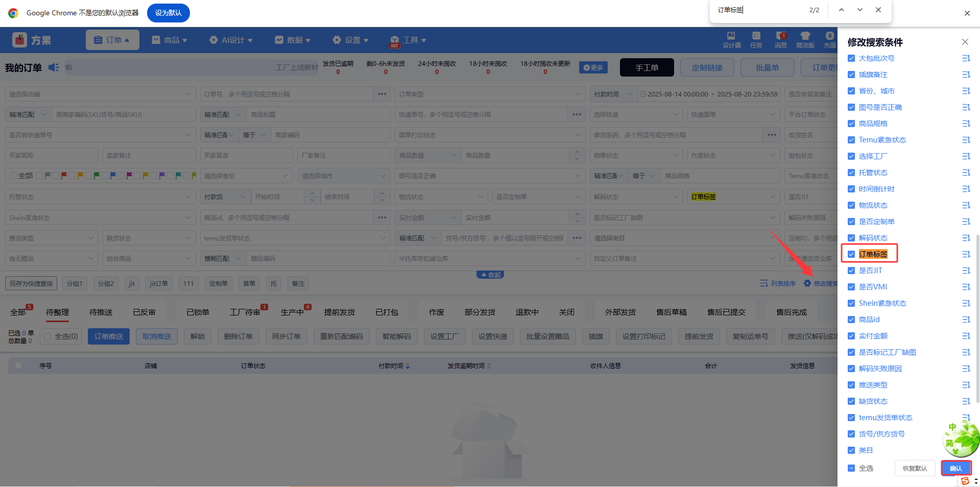Uncheck Temu紧急状态 in search conditions
This screenshot has height=487, width=980.
click(851, 140)
